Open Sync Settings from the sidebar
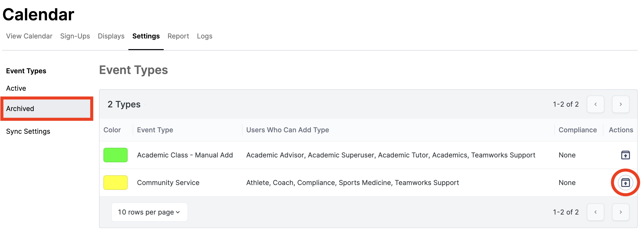Viewport: 644px width, 245px height. pyautogui.click(x=28, y=131)
